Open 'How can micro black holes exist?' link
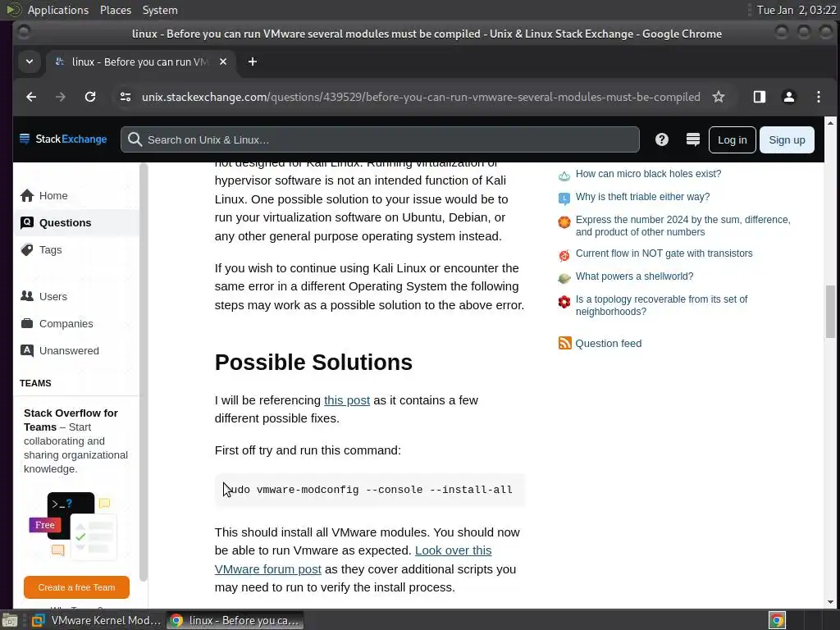This screenshot has width=840, height=630. [x=648, y=174]
